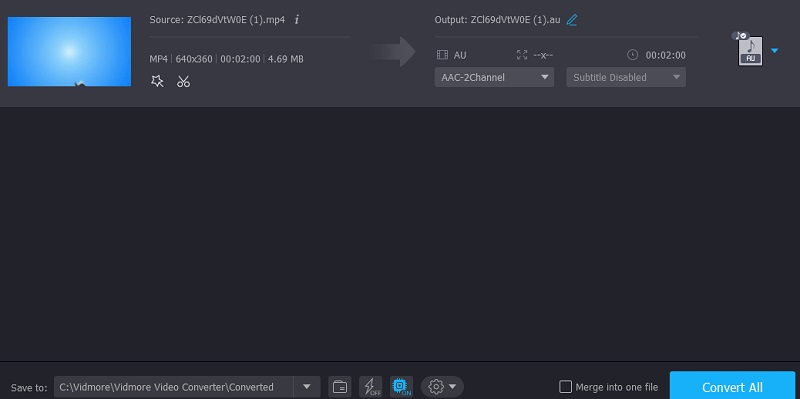
Task: Open the output folder icon
Action: [340, 387]
